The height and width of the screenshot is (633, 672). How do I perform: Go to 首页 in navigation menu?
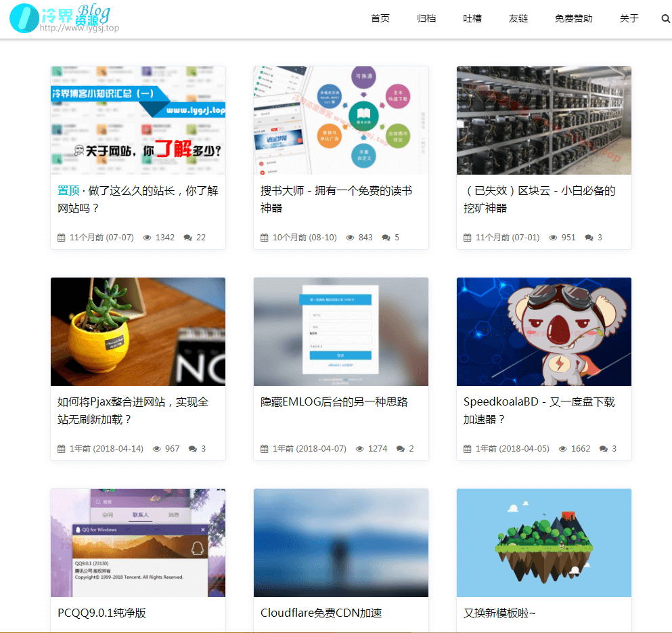[x=380, y=19]
